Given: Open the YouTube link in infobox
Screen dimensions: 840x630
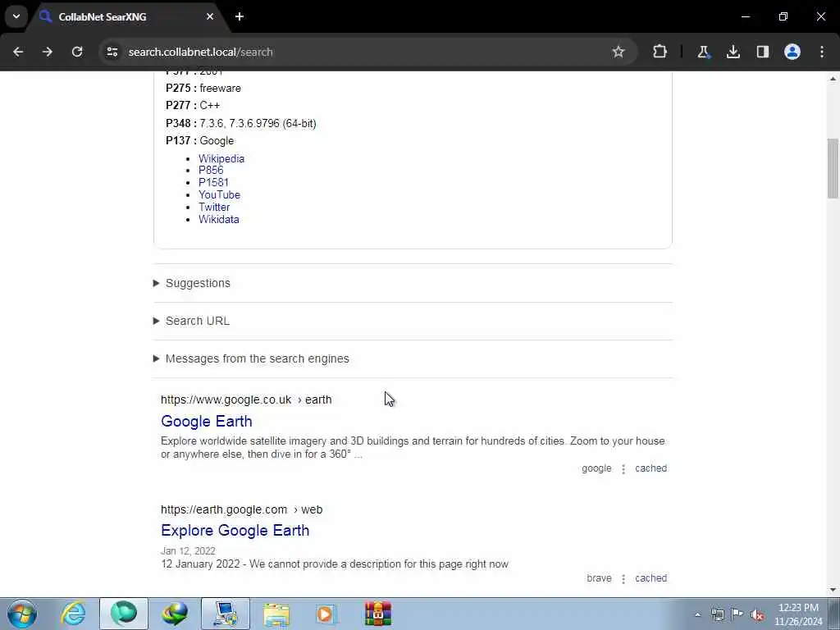Looking at the screenshot, I should click(x=219, y=195).
